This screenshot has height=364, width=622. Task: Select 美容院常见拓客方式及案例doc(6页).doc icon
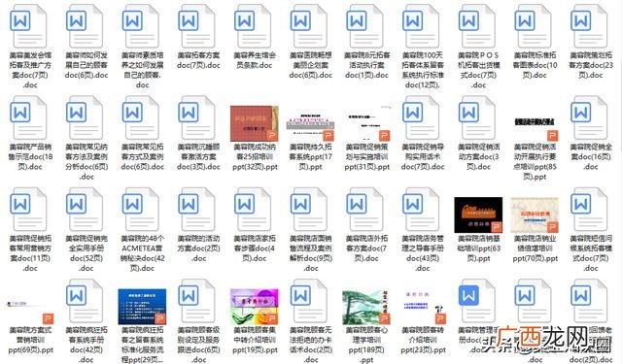(141, 118)
